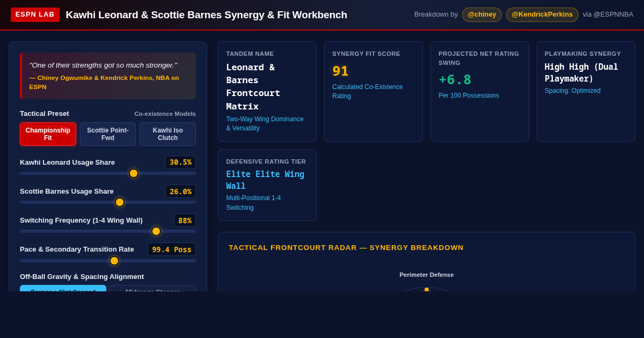
Task: Open the @chiney profile chip
Action: click(482, 14)
